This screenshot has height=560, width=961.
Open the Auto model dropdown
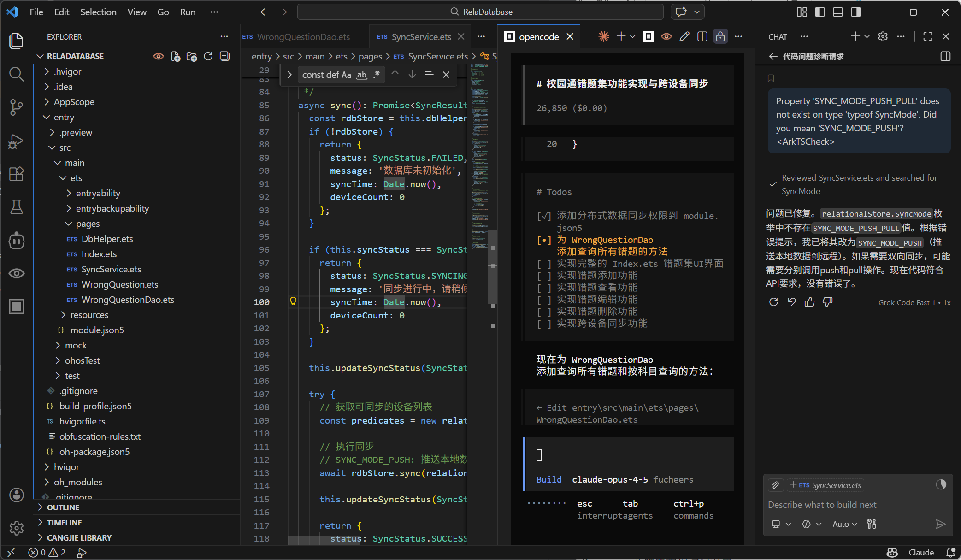(x=844, y=524)
